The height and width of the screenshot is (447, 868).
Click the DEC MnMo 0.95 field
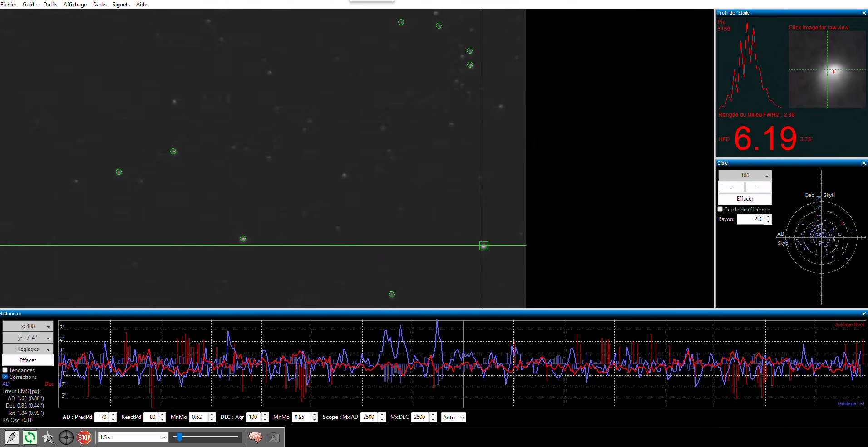click(x=301, y=418)
